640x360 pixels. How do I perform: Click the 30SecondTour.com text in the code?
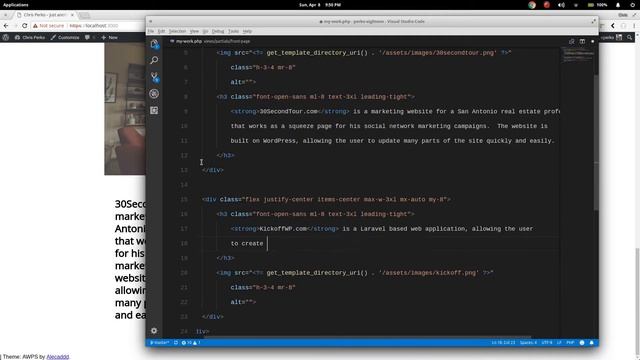[x=289, y=111]
